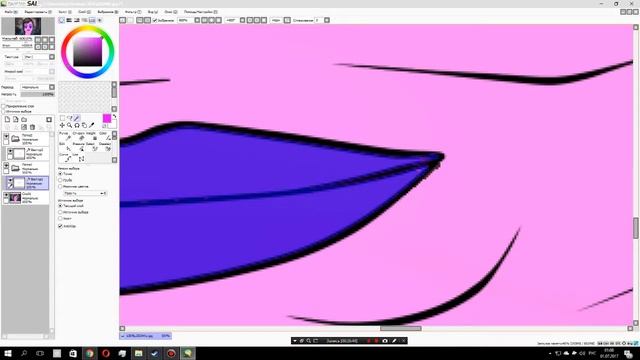
Task: Open the layer Texture dropdown
Action: (x=52, y=57)
